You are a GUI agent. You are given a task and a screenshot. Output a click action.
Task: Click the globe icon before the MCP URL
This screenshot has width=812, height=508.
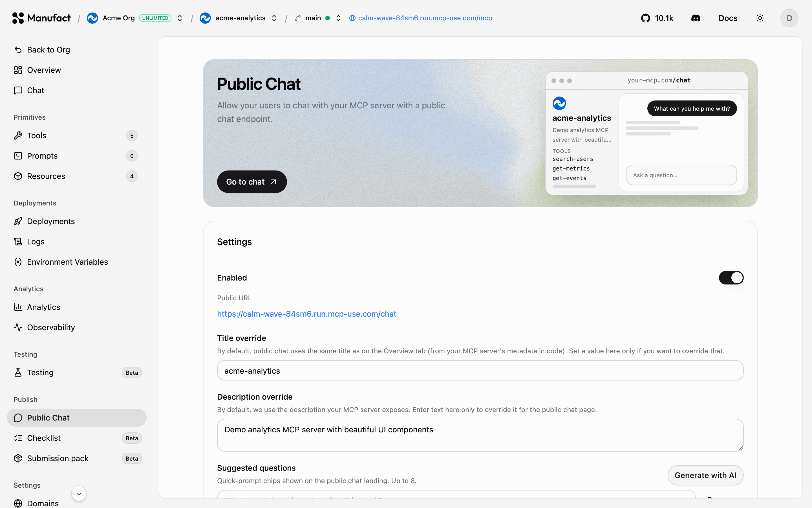[352, 18]
